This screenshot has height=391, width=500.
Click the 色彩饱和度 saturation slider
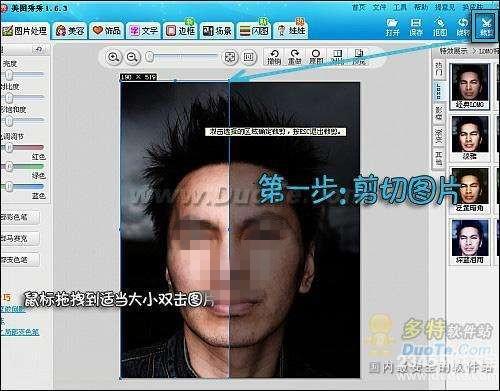[x=22, y=120]
